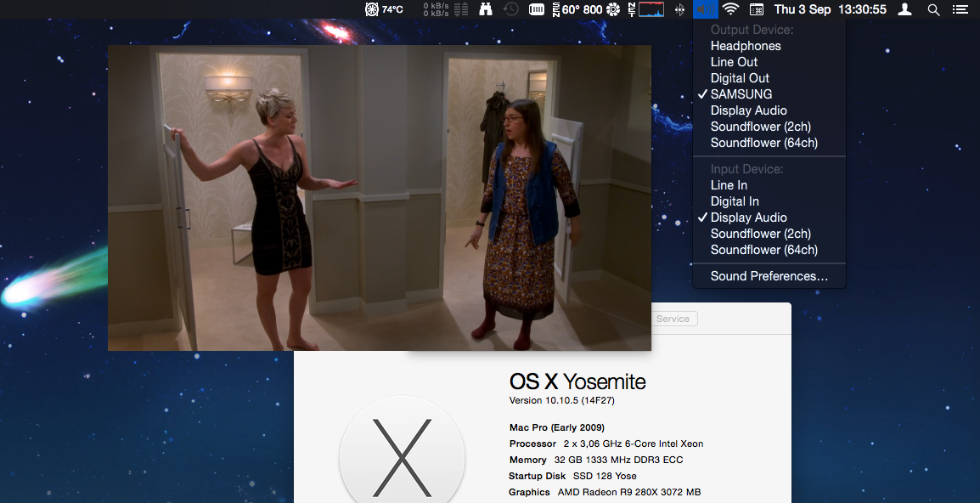Click the 74°C temperature monitor icon
Image resolution: width=980 pixels, height=503 pixels.
[x=384, y=9]
